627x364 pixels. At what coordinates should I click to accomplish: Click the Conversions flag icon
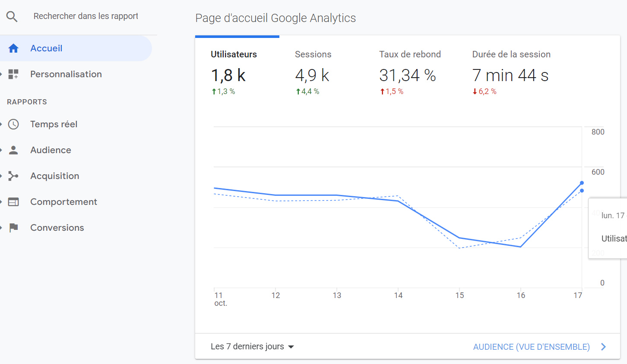(13, 228)
